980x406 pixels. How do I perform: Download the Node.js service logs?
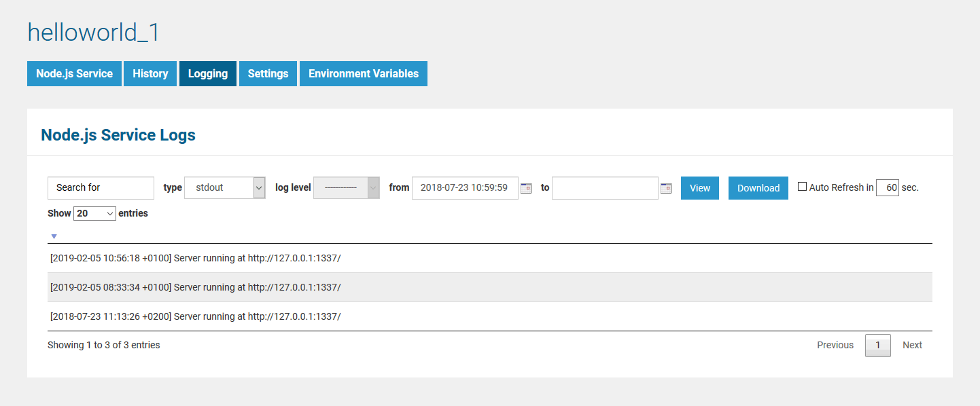pyautogui.click(x=758, y=187)
